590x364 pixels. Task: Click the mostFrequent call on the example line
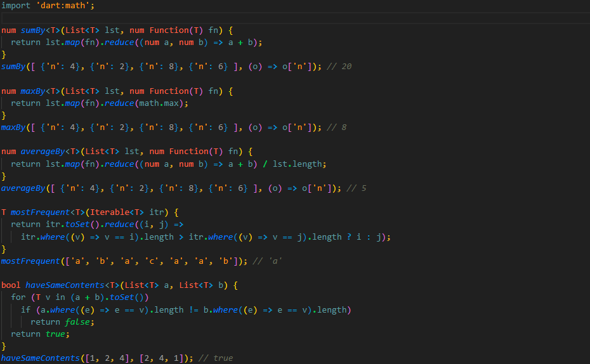(30, 261)
